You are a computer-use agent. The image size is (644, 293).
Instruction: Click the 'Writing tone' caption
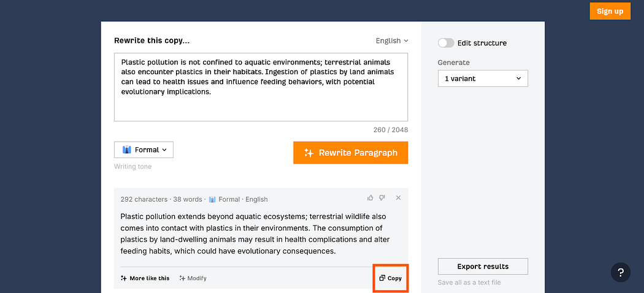coord(132,167)
